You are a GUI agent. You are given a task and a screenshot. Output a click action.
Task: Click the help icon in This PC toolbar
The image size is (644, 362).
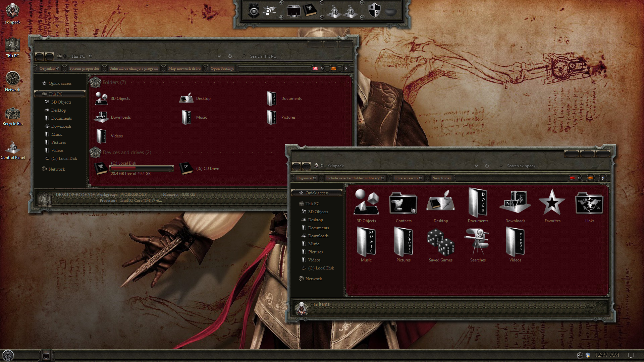pos(345,69)
